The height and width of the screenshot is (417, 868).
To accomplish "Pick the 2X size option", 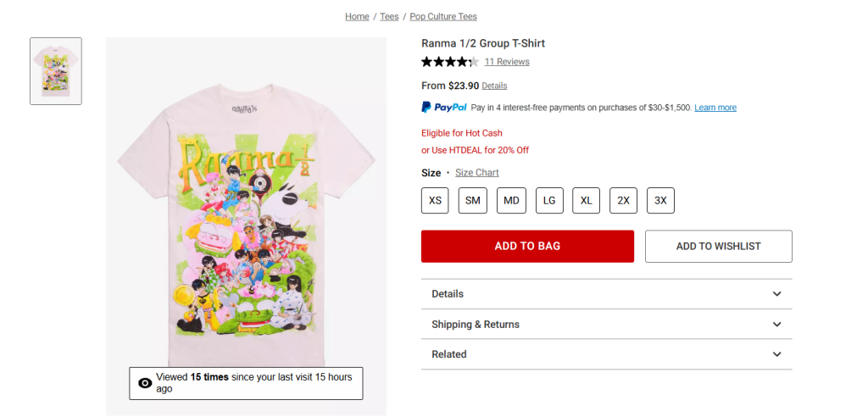I will point(623,201).
